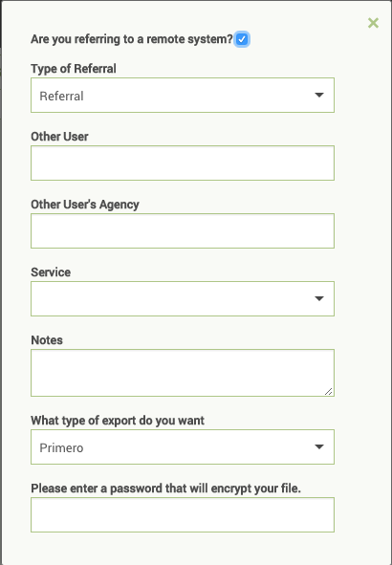Image resolution: width=392 pixels, height=565 pixels.
Task: Focus the file encryption password field
Action: [x=183, y=515]
